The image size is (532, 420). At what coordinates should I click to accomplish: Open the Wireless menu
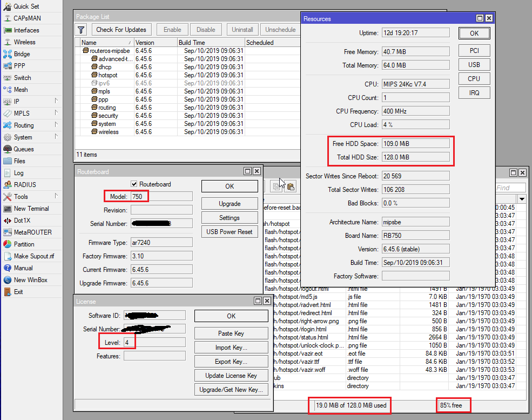click(x=24, y=42)
